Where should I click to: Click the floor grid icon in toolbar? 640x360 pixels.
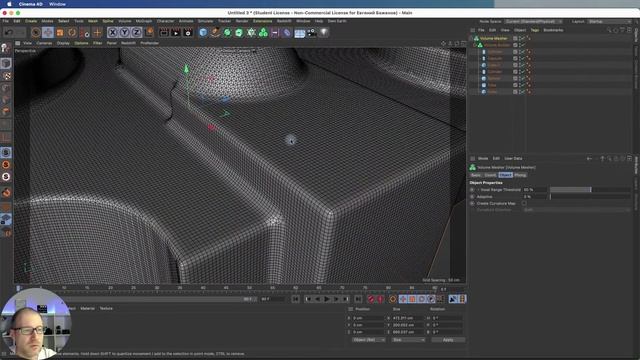click(300, 32)
